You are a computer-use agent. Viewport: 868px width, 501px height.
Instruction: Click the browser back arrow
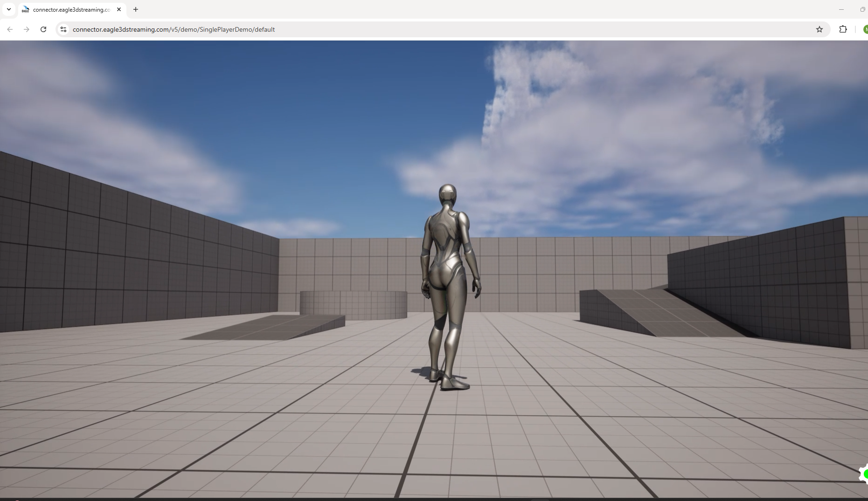click(x=10, y=29)
